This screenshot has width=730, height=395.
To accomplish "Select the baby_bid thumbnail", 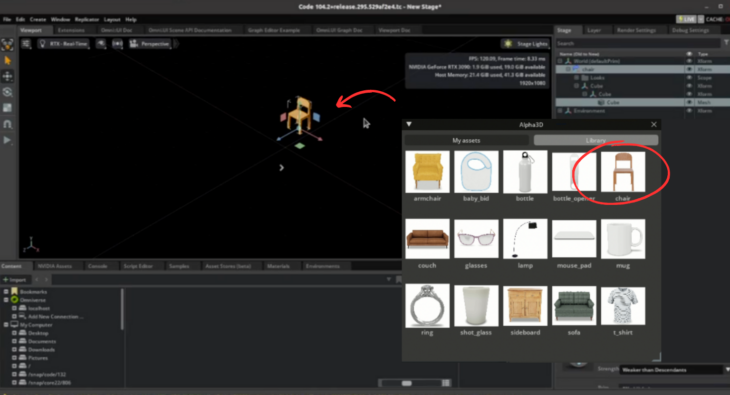I will coord(476,171).
